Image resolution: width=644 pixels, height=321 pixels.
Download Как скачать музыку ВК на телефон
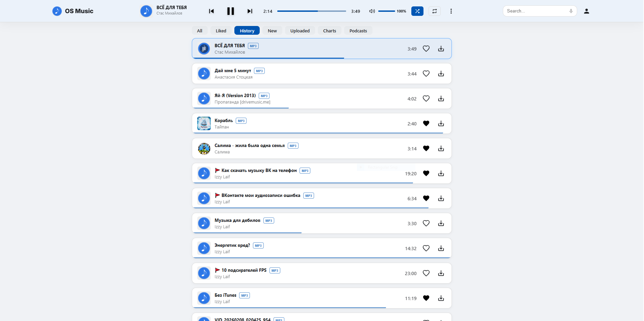[x=441, y=173]
